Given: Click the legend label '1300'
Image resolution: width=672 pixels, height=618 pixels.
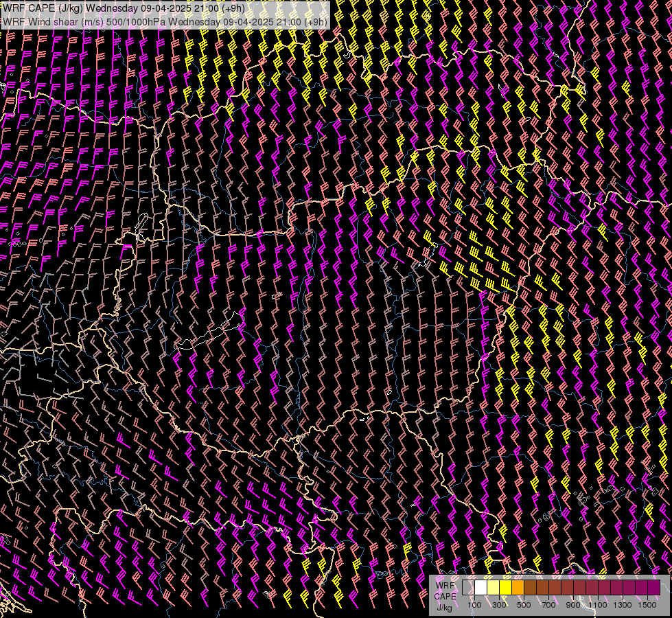Looking at the screenshot, I should [x=623, y=605].
